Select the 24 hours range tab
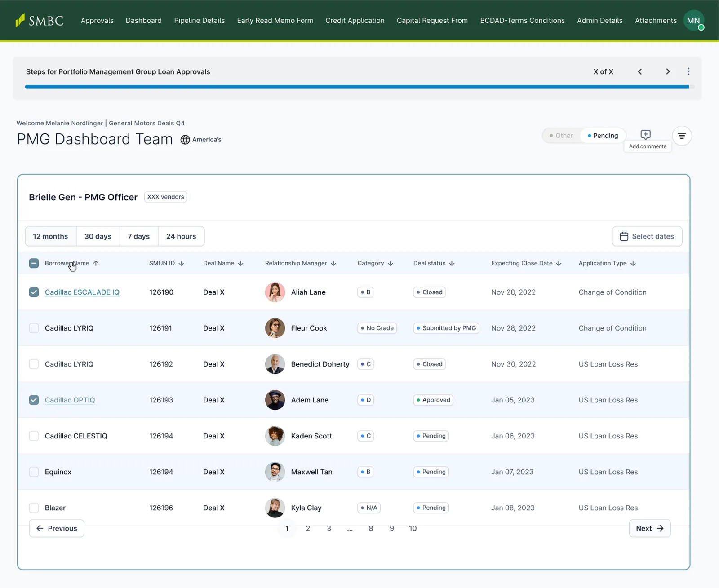 181,236
